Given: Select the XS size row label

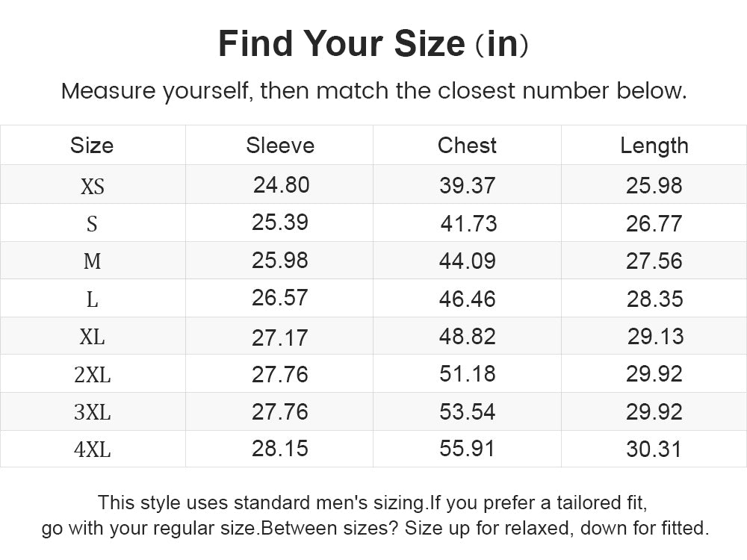Looking at the screenshot, I should 92,186.
